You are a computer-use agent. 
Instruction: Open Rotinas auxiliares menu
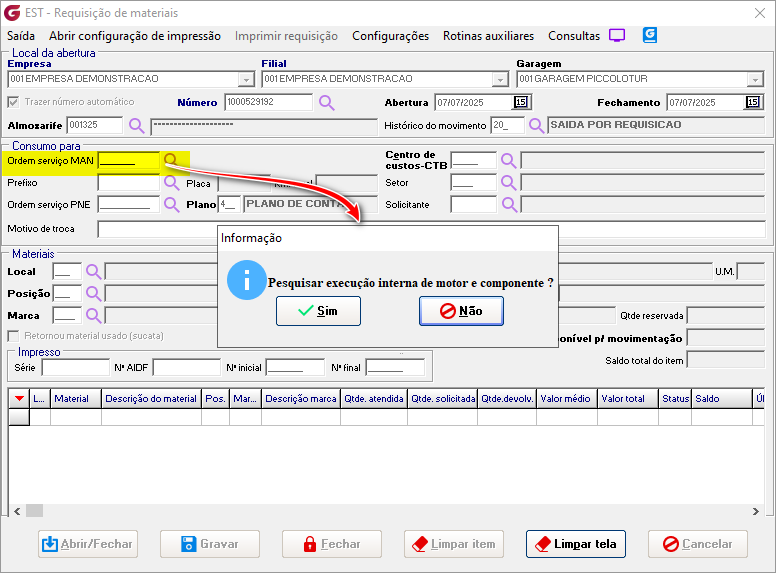point(488,36)
